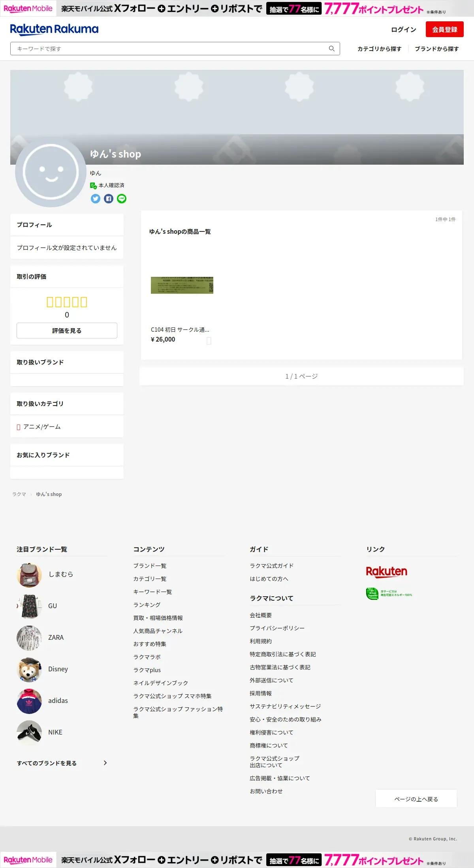Open ラクマplus link
The width and height of the screenshot is (474, 868).
pos(147,670)
